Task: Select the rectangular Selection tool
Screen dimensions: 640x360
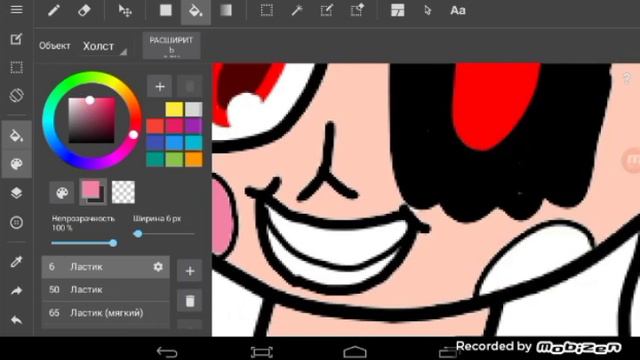Action: point(267,10)
